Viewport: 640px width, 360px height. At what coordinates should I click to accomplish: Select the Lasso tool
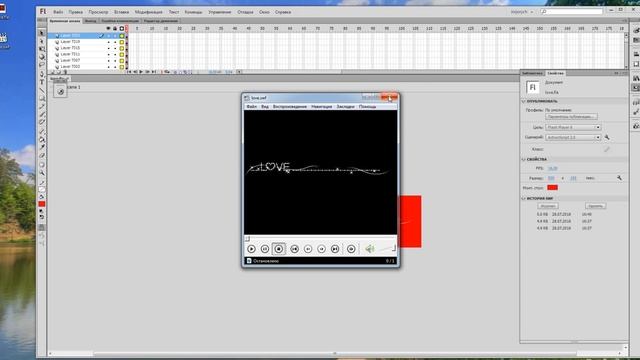tap(42, 65)
